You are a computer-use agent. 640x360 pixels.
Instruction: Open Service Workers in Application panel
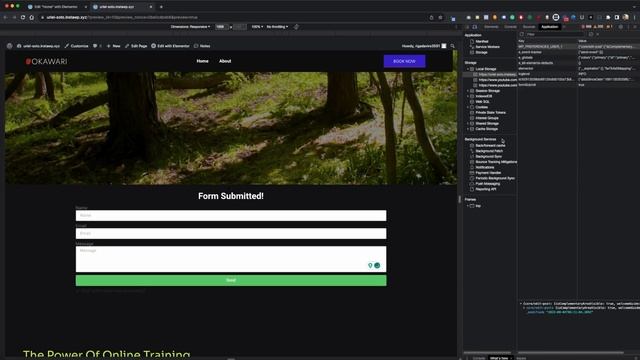[487, 47]
